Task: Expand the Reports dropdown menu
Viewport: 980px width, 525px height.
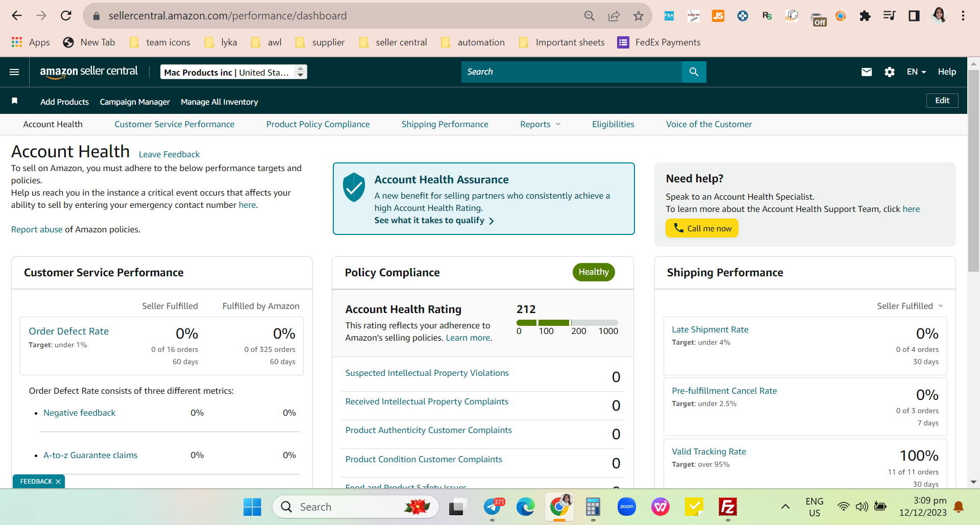Action: point(540,124)
